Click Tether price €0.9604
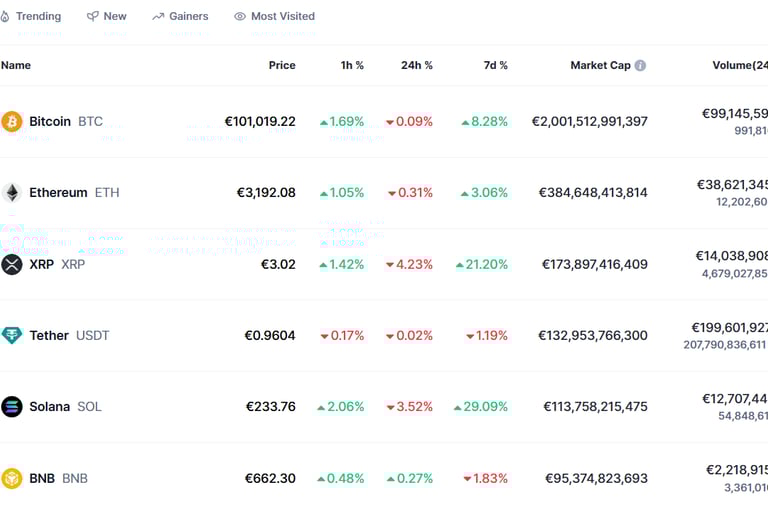The height and width of the screenshot is (512, 768). (270, 336)
